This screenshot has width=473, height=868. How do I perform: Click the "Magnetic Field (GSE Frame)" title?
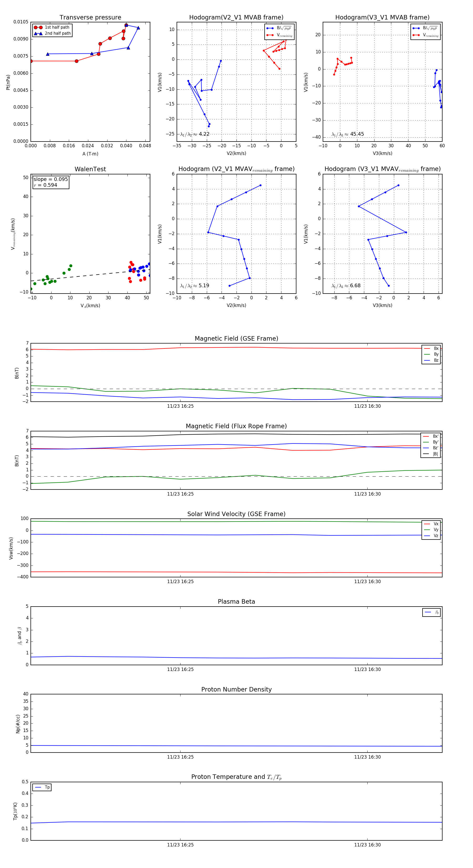point(236,339)
